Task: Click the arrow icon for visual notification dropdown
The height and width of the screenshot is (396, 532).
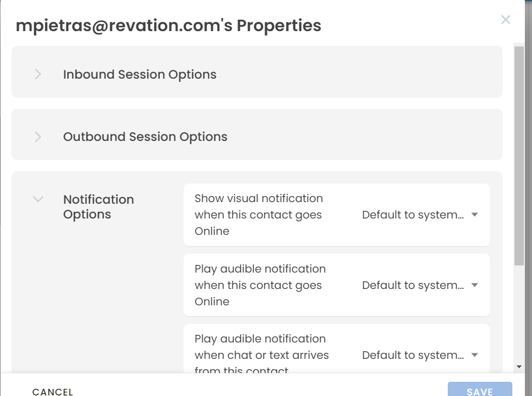Action: point(475,215)
